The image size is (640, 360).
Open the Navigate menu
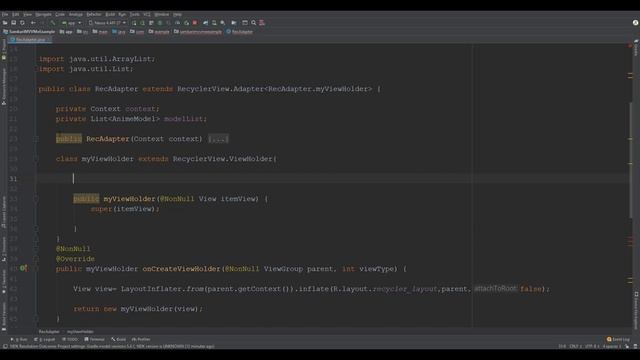(43, 14)
